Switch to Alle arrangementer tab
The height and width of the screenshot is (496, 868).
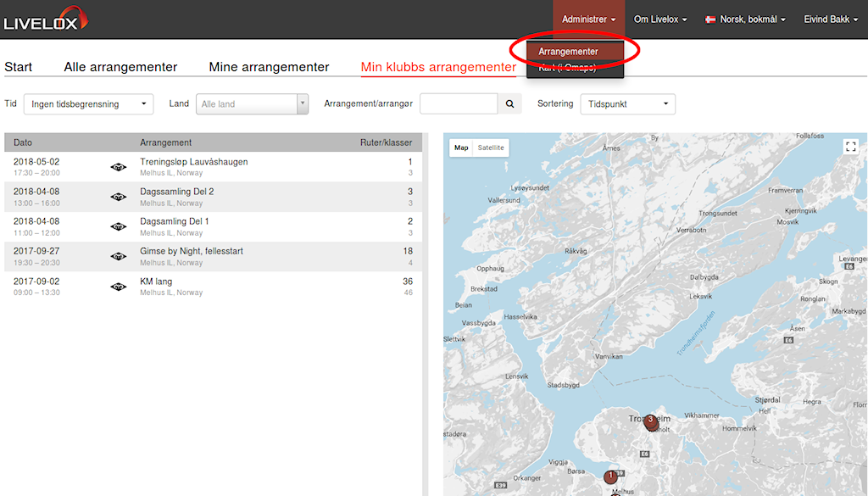pos(120,67)
